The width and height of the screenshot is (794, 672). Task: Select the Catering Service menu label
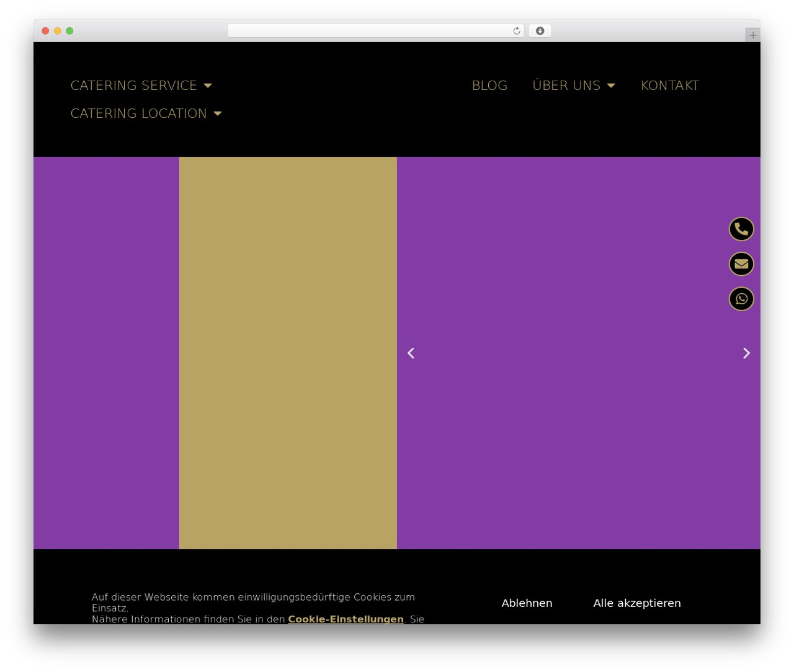[133, 86]
